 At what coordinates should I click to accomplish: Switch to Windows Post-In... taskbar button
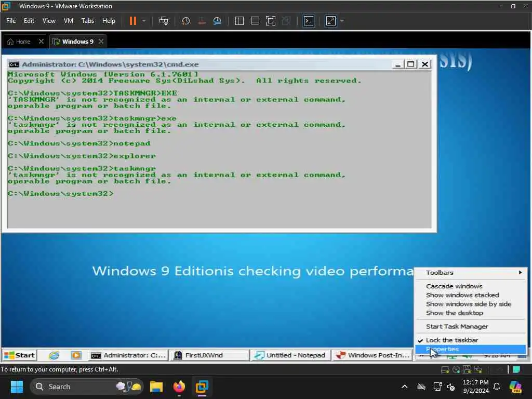371,355
